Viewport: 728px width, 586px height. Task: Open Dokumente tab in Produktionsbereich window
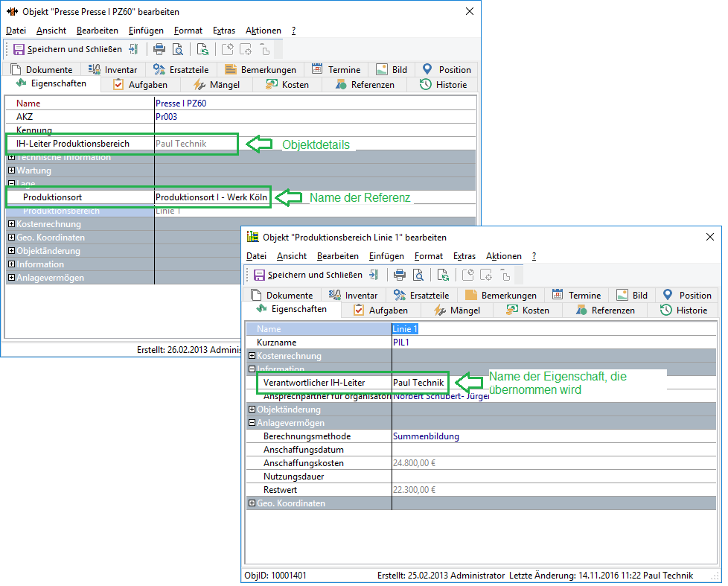pos(282,296)
